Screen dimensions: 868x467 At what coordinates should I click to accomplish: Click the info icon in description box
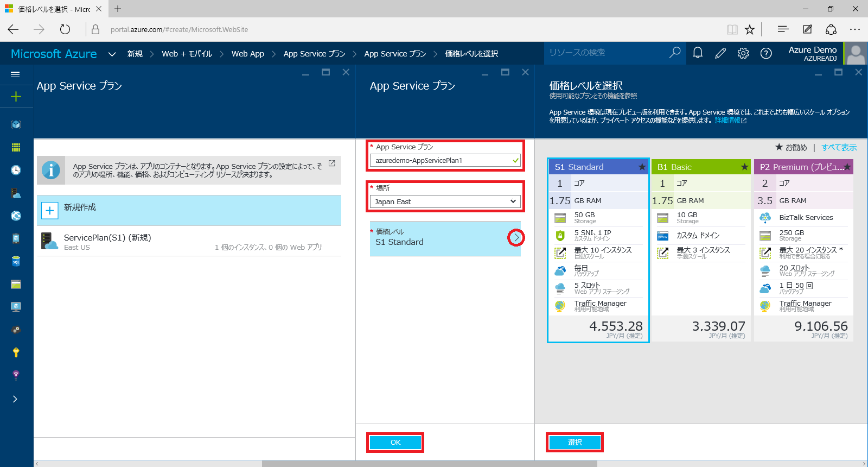[51, 170]
